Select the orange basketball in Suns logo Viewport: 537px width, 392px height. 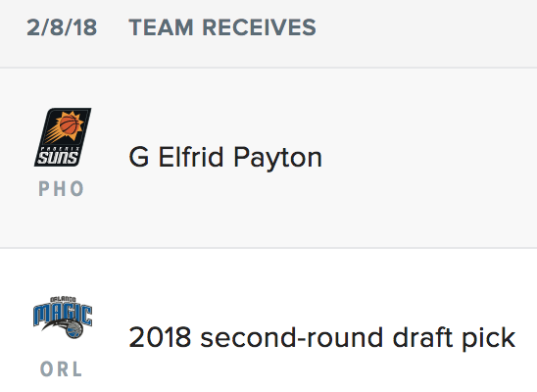[x=70, y=124]
